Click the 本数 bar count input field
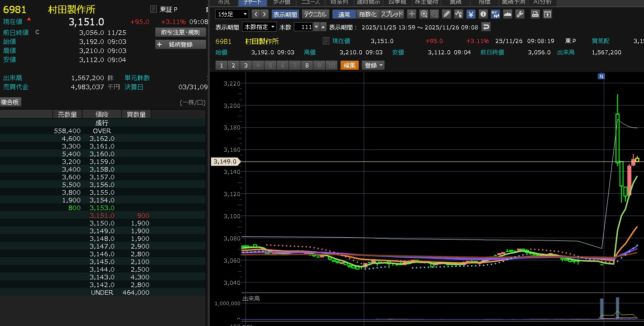The image size is (644, 326). coord(303,27)
